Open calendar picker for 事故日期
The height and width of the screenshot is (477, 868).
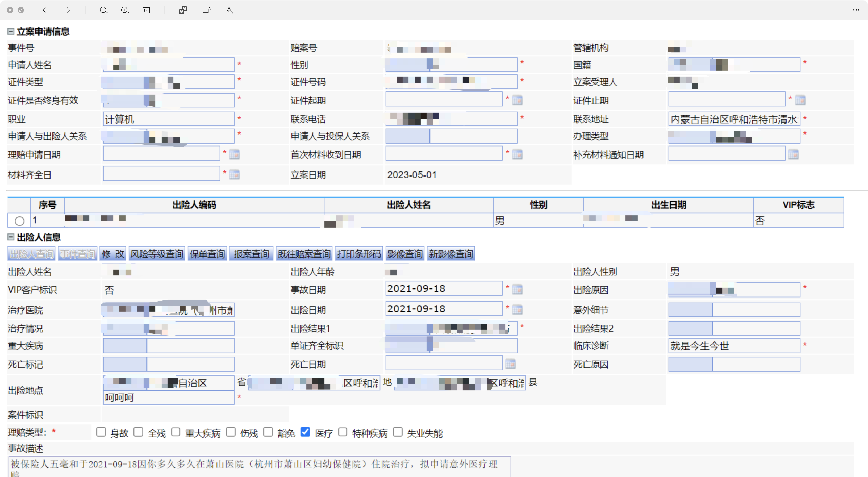pos(517,289)
